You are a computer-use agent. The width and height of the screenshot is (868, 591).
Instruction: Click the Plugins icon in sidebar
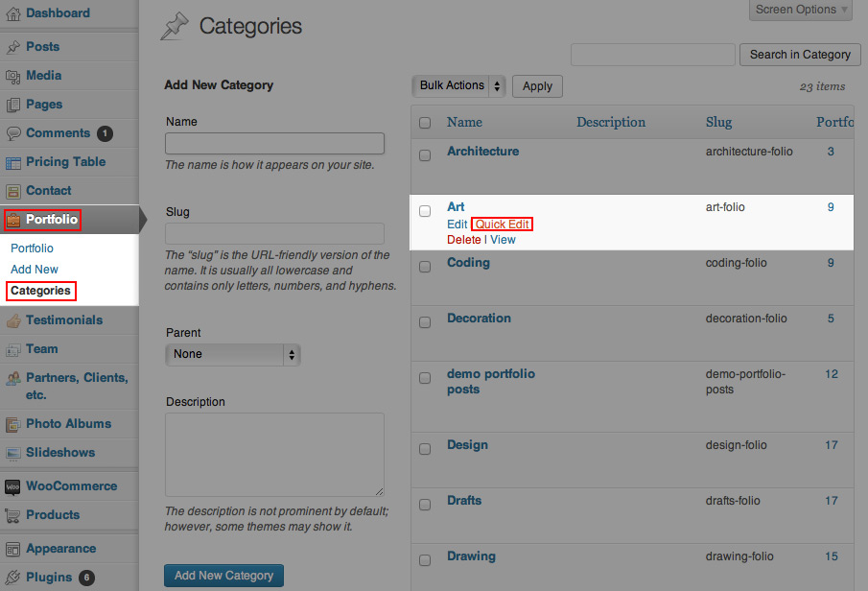[x=13, y=578]
